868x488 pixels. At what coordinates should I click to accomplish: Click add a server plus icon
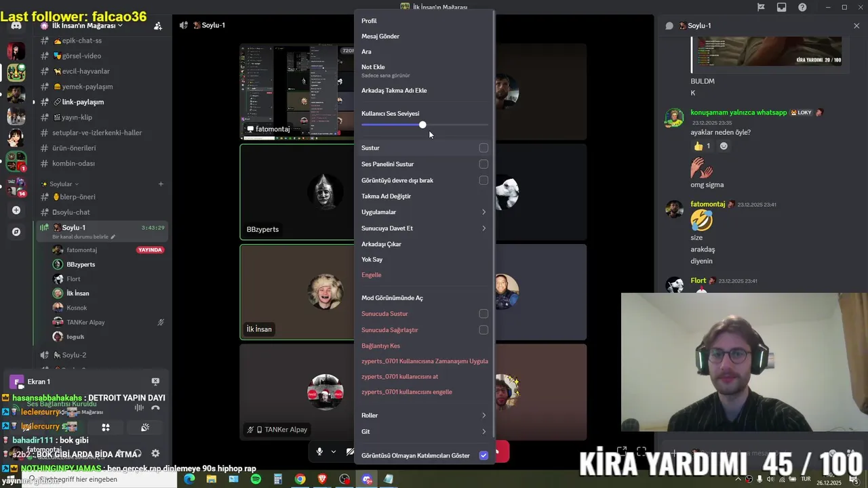tap(16, 210)
